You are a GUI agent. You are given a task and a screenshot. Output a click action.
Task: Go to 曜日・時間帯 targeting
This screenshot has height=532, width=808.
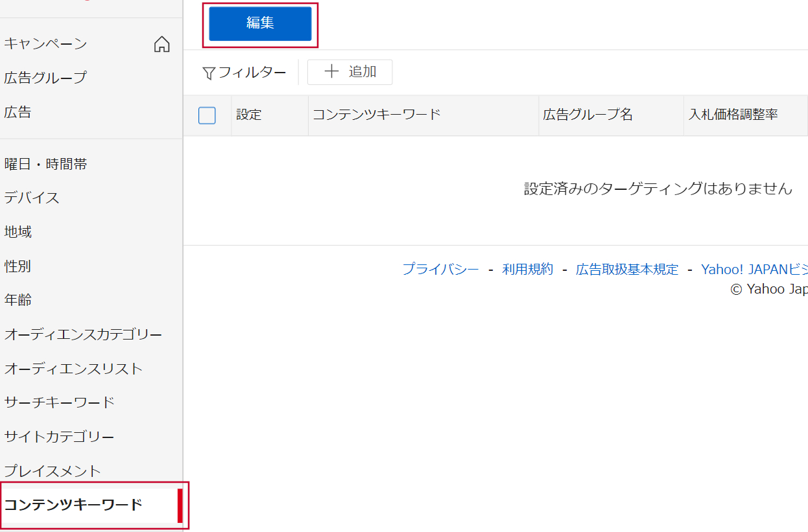click(46, 165)
